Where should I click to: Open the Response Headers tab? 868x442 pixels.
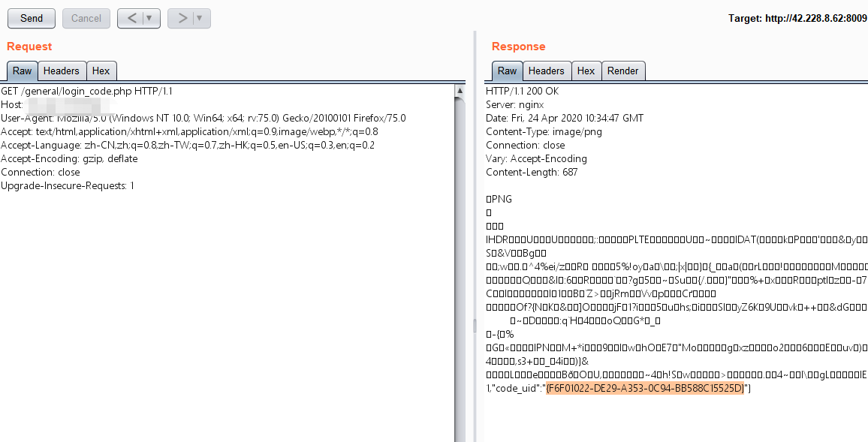[x=547, y=71]
